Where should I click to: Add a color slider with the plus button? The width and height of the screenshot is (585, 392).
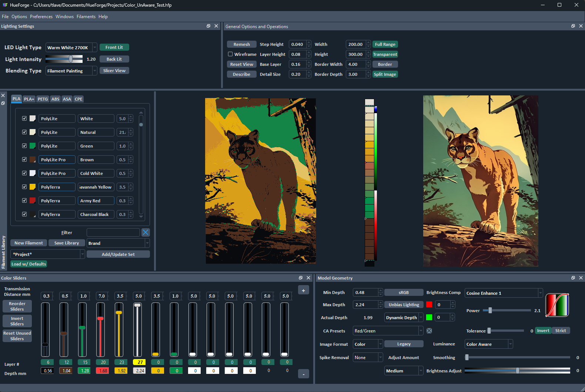click(303, 290)
